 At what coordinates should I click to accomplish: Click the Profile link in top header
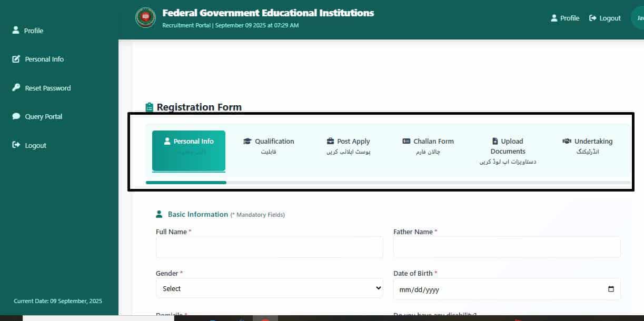pyautogui.click(x=565, y=18)
